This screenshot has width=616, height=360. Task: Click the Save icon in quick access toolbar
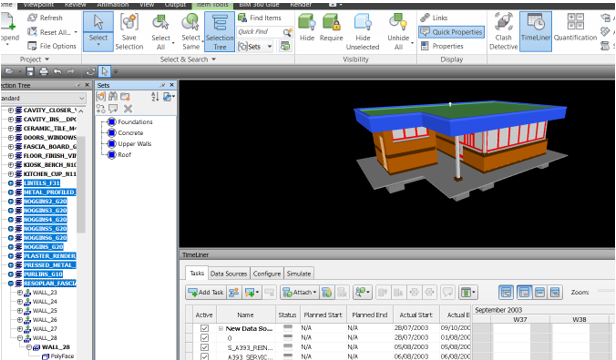(30, 72)
